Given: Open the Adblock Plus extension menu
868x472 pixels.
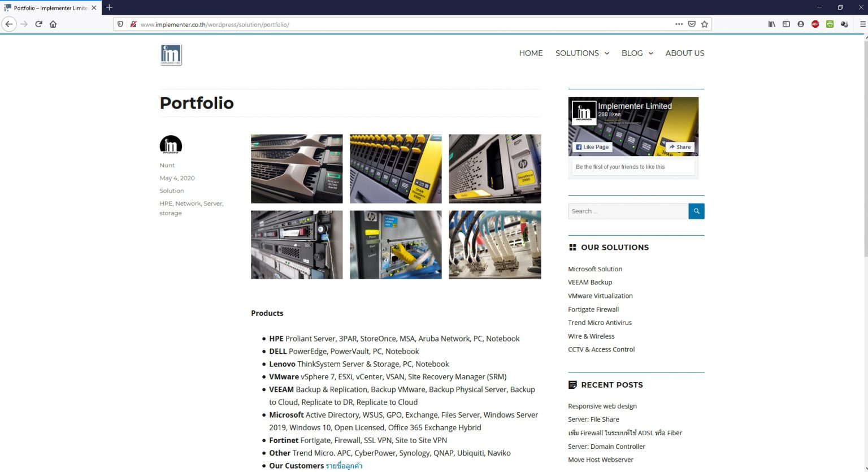Looking at the screenshot, I should click(815, 24).
